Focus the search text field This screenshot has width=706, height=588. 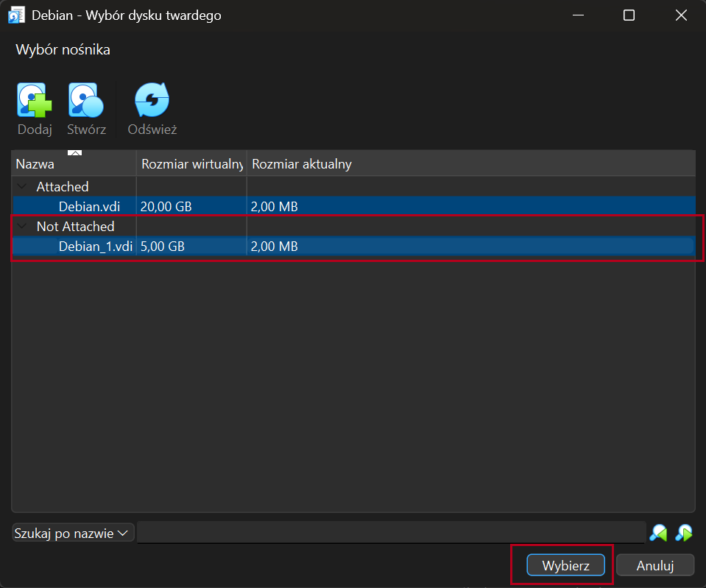pyautogui.click(x=390, y=533)
